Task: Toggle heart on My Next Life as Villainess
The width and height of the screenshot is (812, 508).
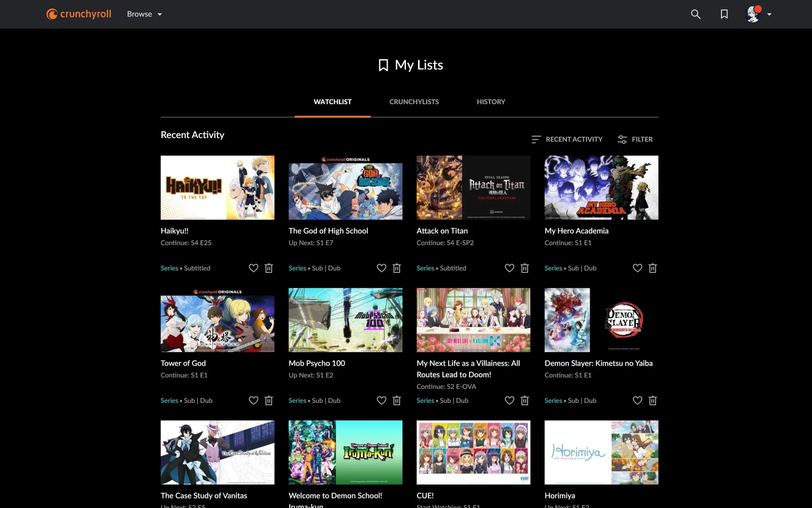Action: [509, 400]
